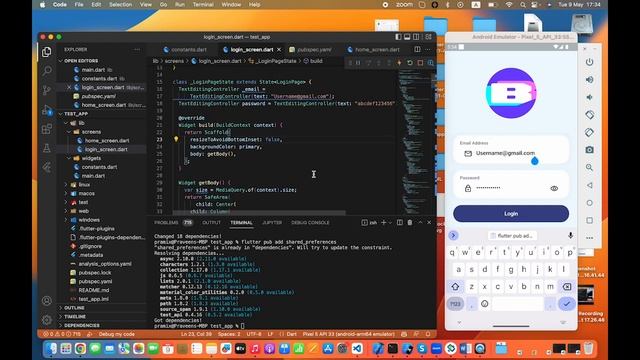Click debug toolbar restart icon

pyautogui.click(x=410, y=63)
